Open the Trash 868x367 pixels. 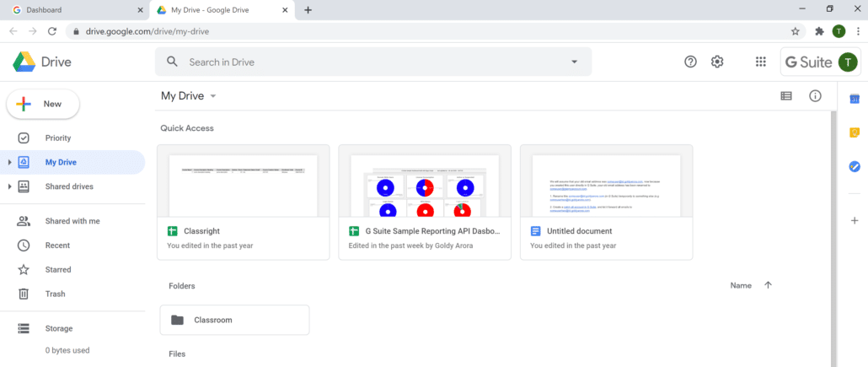pos(55,294)
